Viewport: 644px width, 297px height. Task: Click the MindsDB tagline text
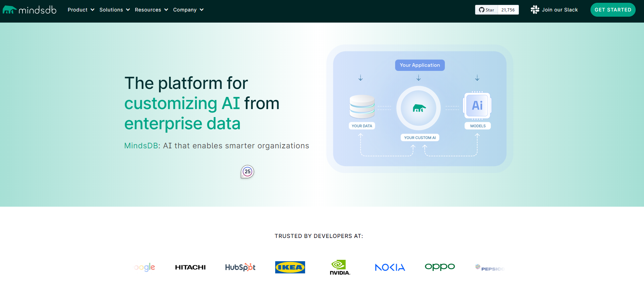tap(217, 146)
